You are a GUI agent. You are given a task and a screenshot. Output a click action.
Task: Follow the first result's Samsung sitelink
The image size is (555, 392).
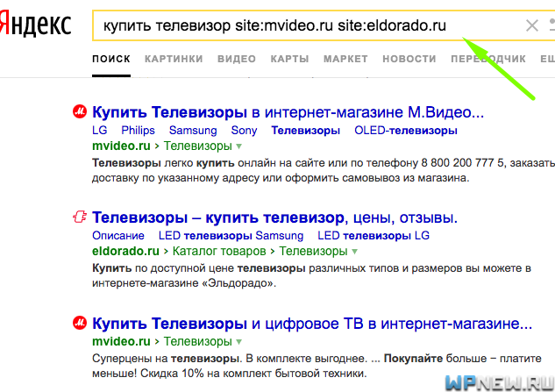193,131
